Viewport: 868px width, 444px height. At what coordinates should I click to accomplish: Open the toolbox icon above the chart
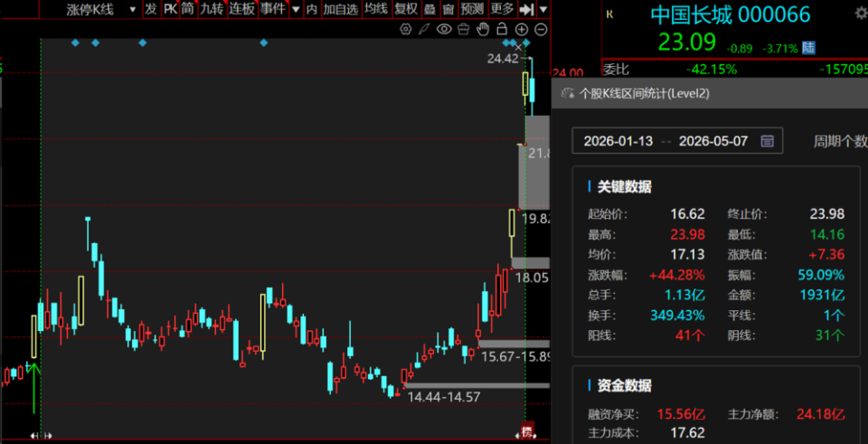tap(464, 29)
